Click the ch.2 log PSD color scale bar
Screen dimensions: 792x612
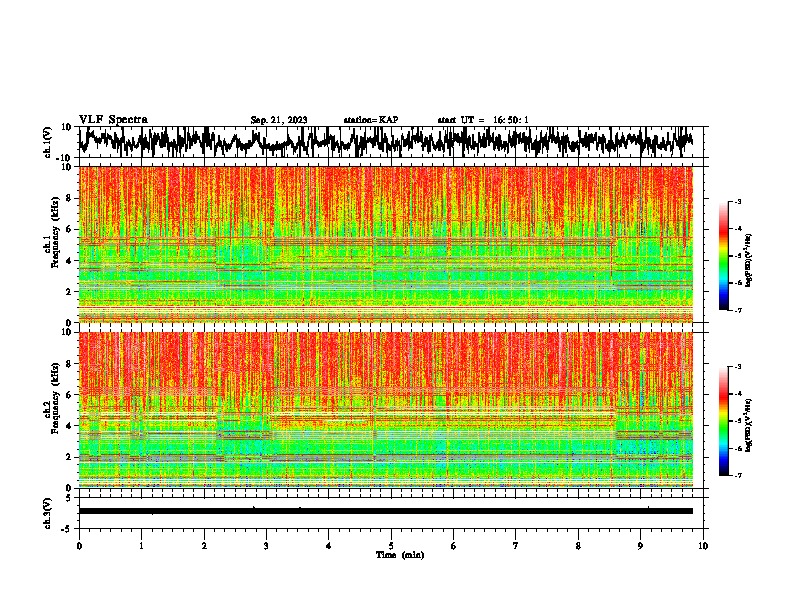pyautogui.click(x=723, y=421)
